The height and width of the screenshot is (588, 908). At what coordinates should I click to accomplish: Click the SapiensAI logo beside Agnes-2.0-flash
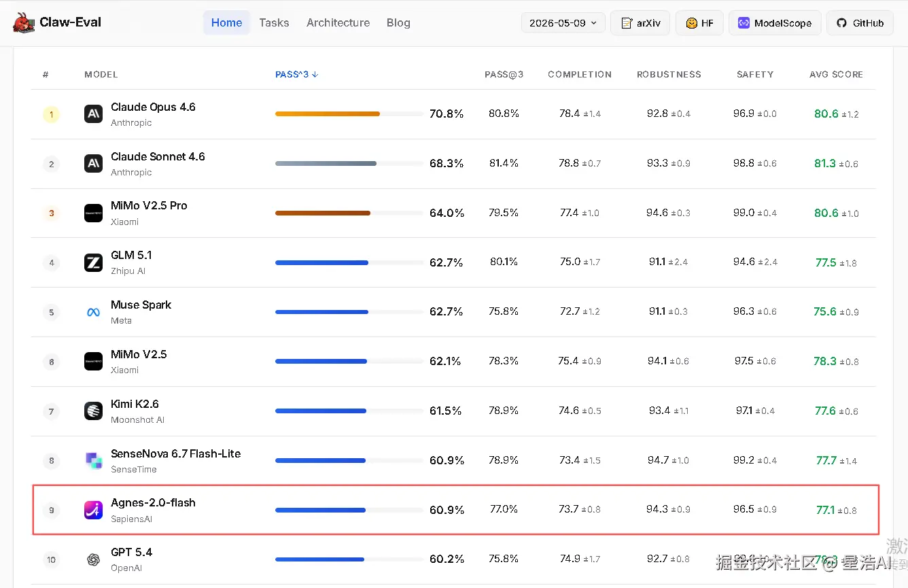[93, 510]
